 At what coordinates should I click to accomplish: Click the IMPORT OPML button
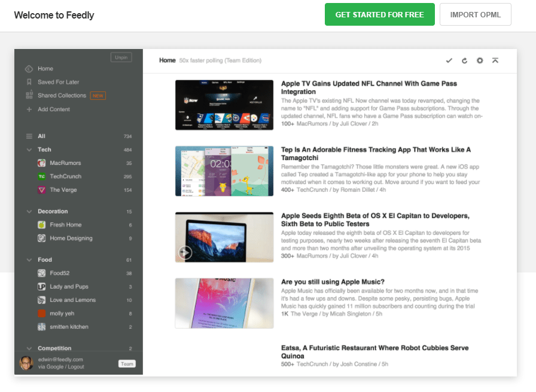pyautogui.click(x=475, y=14)
